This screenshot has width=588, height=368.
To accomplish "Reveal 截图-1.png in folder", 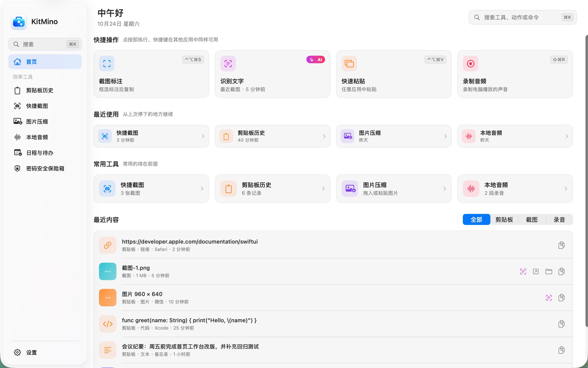I will tap(549, 271).
